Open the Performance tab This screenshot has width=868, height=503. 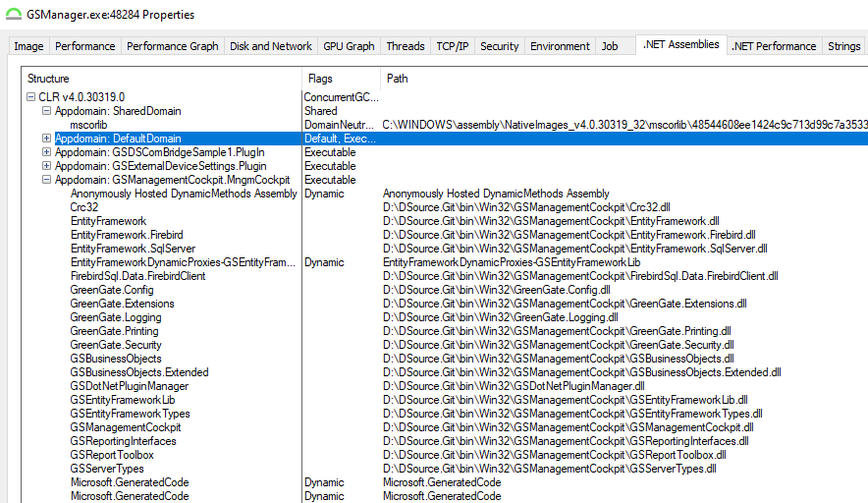[85, 46]
